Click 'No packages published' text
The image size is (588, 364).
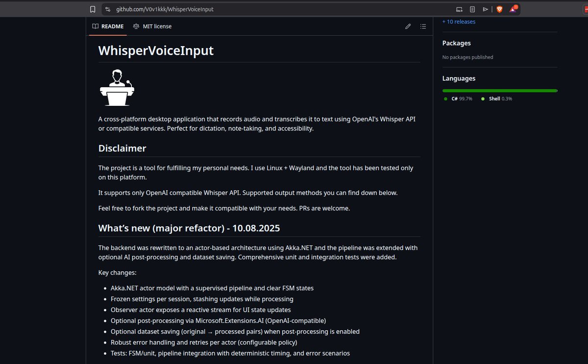(x=467, y=57)
